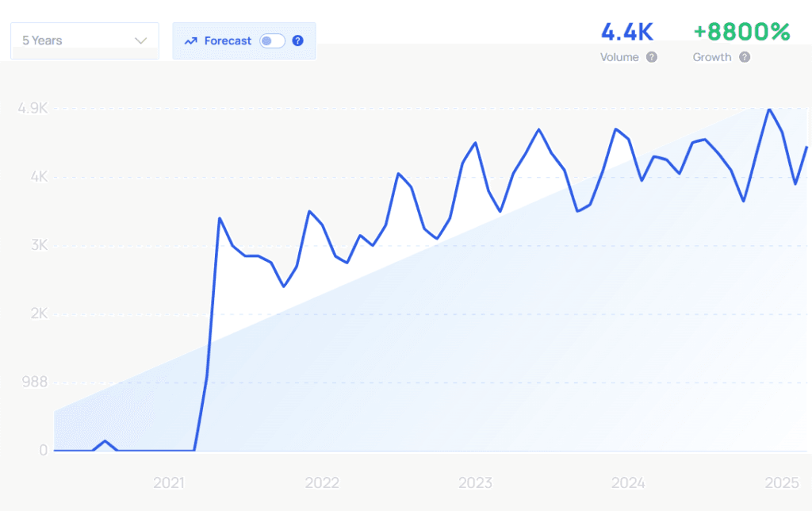The height and width of the screenshot is (511, 812).
Task: Click the 2024 label on the x-axis
Action: tap(628, 482)
